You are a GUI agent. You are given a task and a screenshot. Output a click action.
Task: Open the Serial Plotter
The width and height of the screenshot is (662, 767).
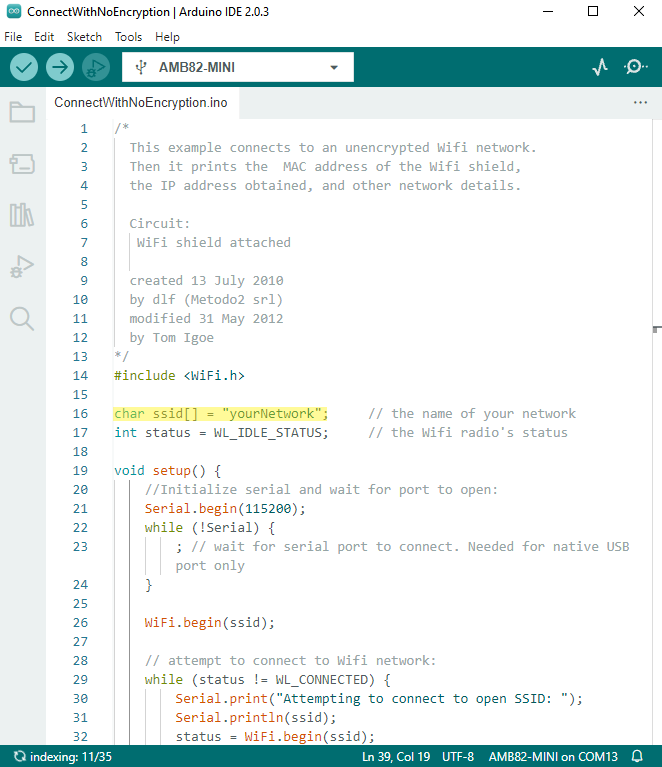(x=600, y=67)
